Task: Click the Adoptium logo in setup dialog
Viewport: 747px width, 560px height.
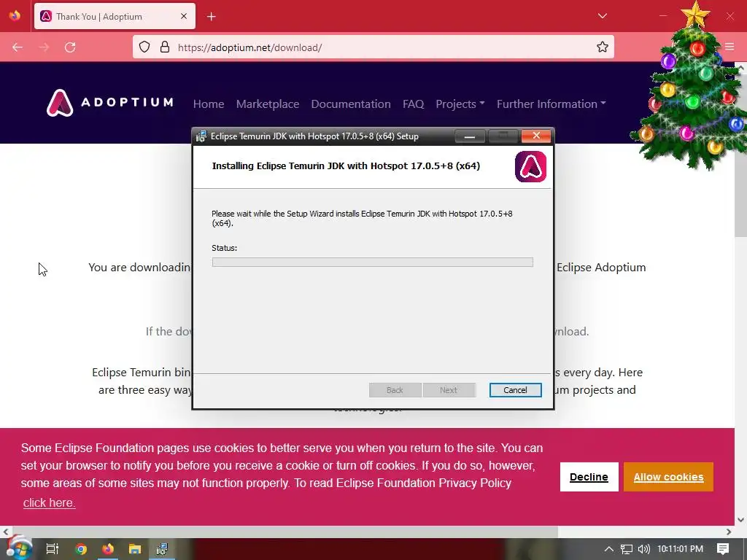Action: tap(530, 167)
